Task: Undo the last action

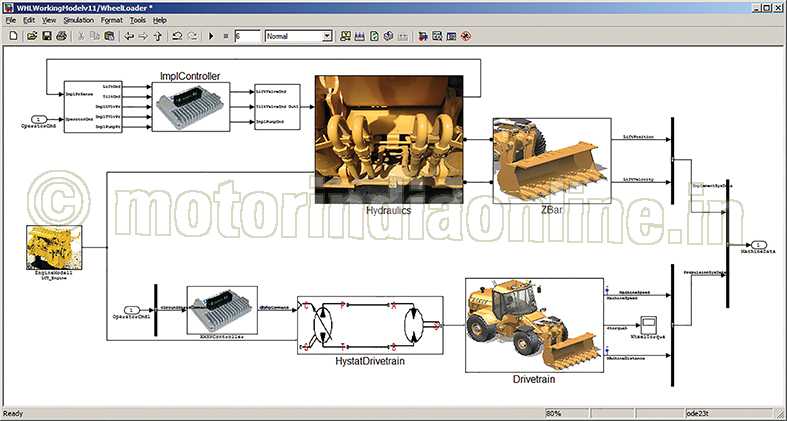Action: point(177,36)
